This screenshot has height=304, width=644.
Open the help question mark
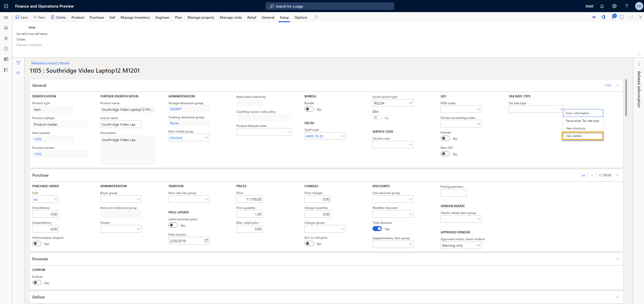[x=627, y=6]
